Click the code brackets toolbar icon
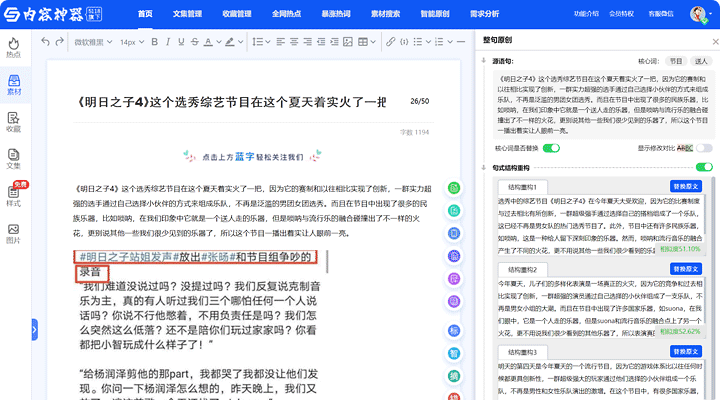Screen dimensions: 720x400 [404, 42]
